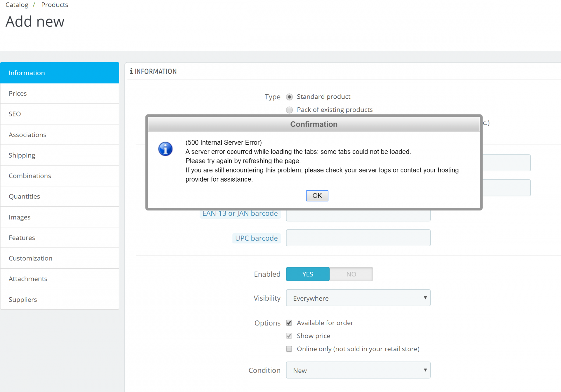Uncheck Available for order checkbox
Screen dimensions: 561x392
[x=289, y=323]
